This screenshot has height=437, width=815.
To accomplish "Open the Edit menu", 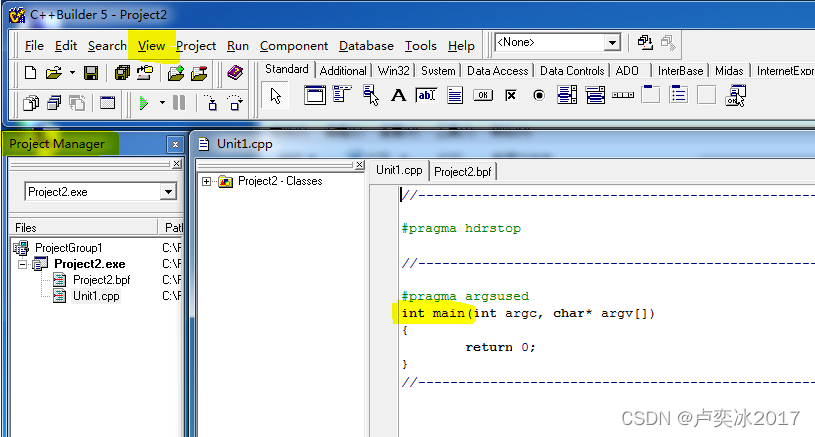I will pyautogui.click(x=66, y=46).
